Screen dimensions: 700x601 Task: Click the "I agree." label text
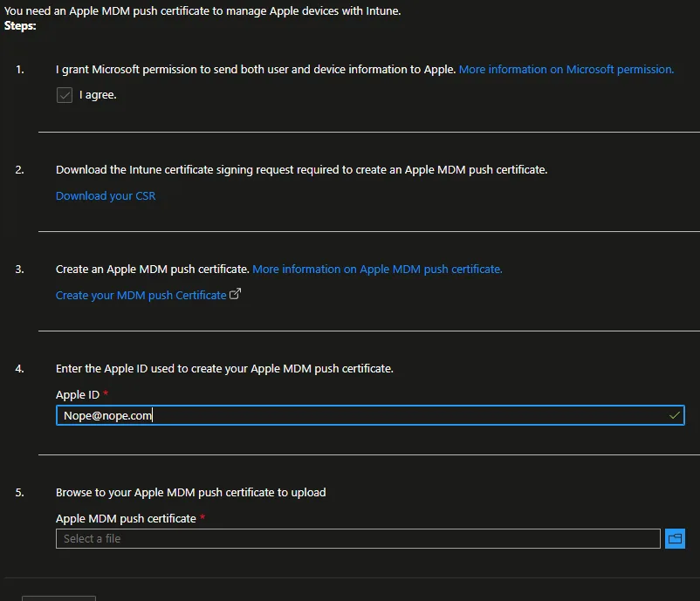point(98,95)
